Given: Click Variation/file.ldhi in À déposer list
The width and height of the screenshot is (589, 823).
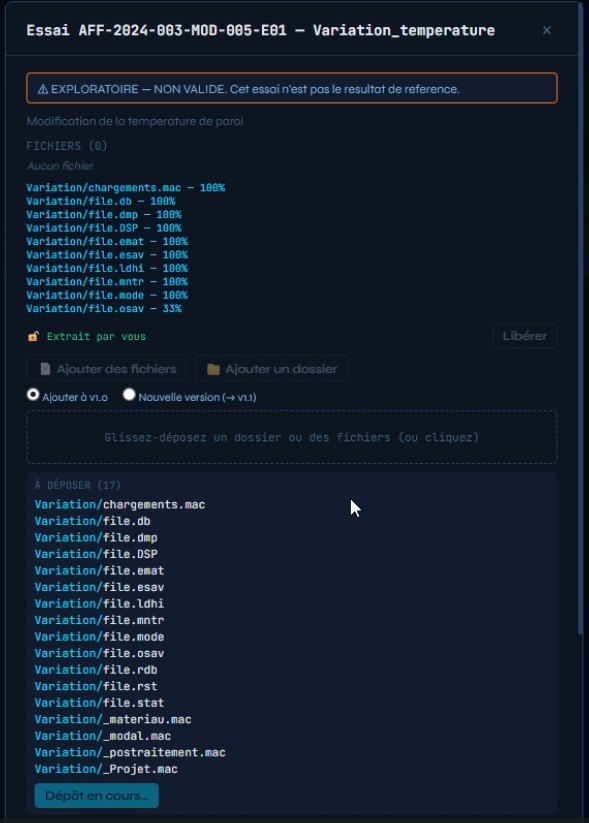Looking at the screenshot, I should pos(100,604).
